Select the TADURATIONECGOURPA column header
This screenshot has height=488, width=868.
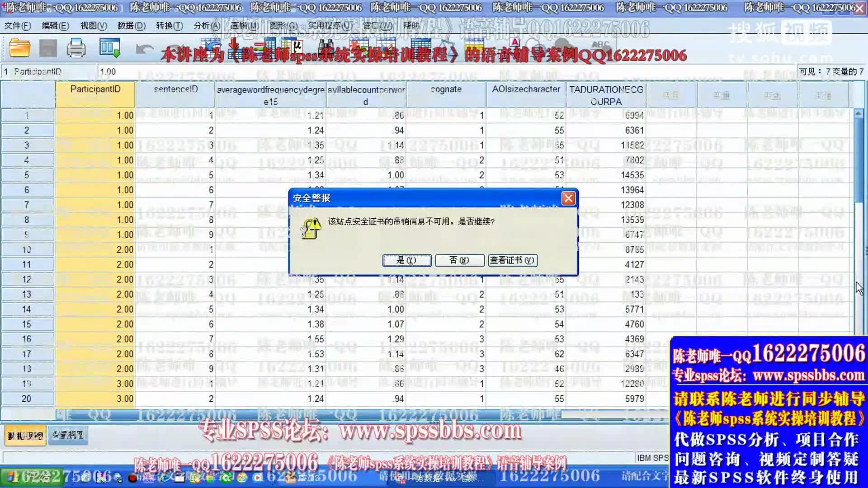tap(606, 95)
